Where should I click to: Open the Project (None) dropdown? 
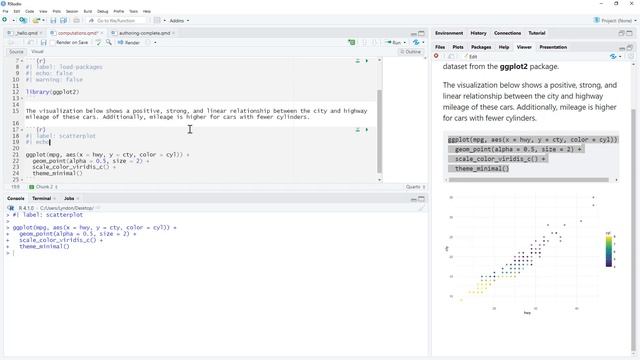615,20
